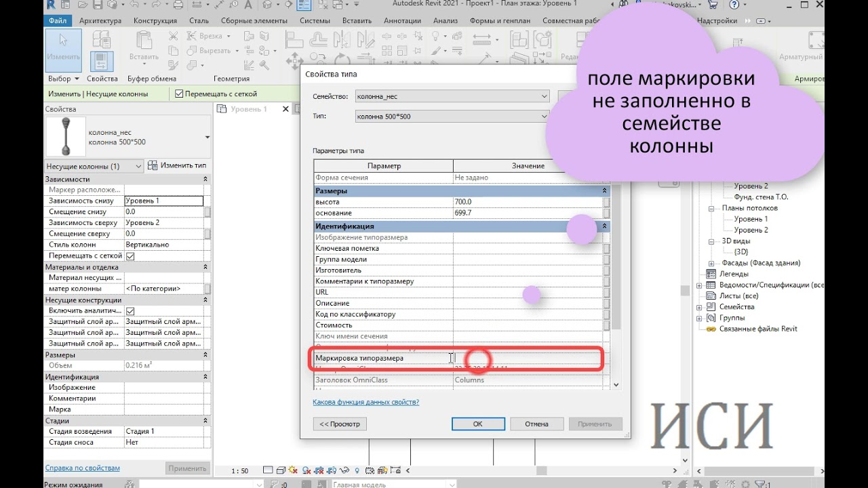This screenshot has height=488, width=868.
Task: Open the Семейство dropdown in type dialog
Action: click(545, 97)
